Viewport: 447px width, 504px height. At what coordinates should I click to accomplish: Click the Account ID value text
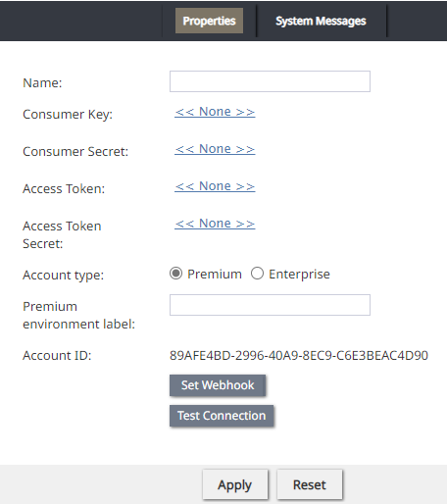(x=299, y=355)
